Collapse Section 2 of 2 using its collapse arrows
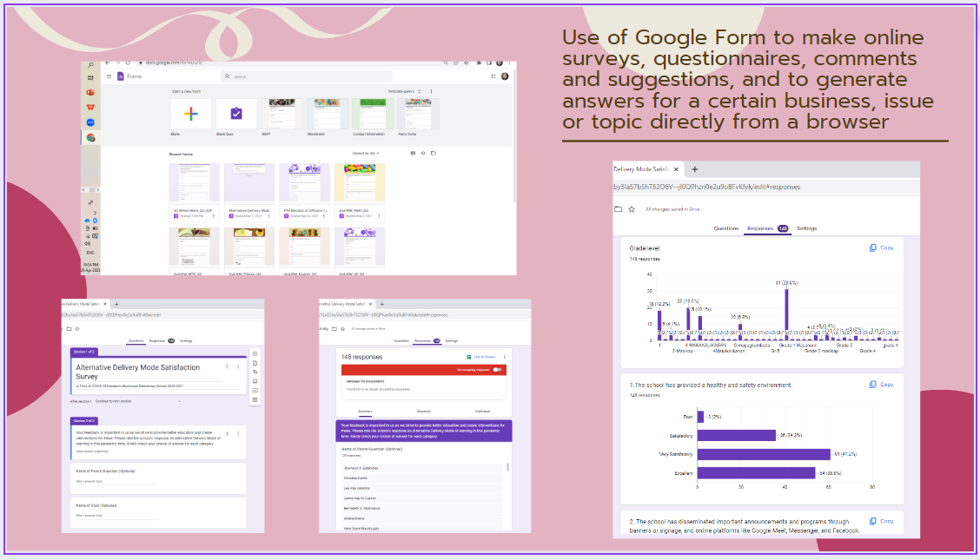 227,433
